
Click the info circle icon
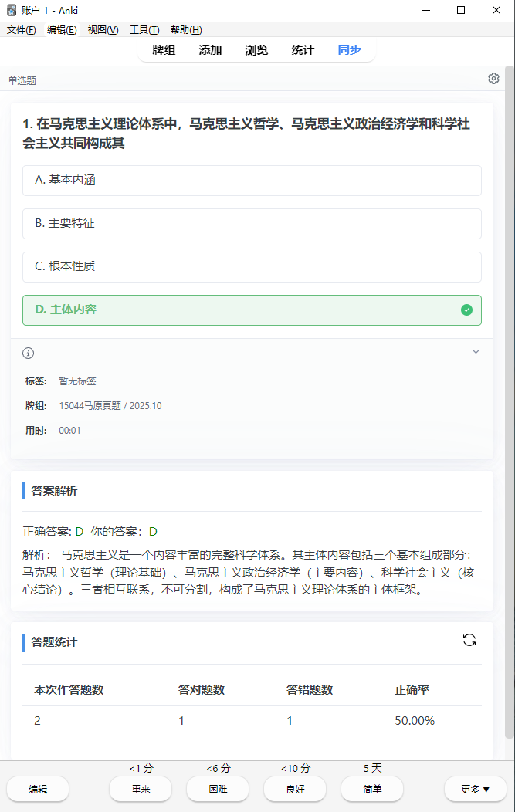[x=28, y=354]
